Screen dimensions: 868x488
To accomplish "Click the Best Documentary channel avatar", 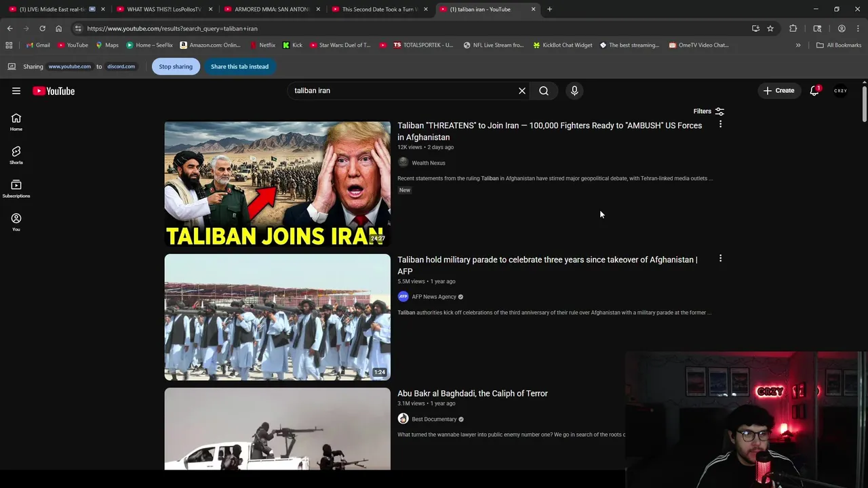I will [x=403, y=419].
